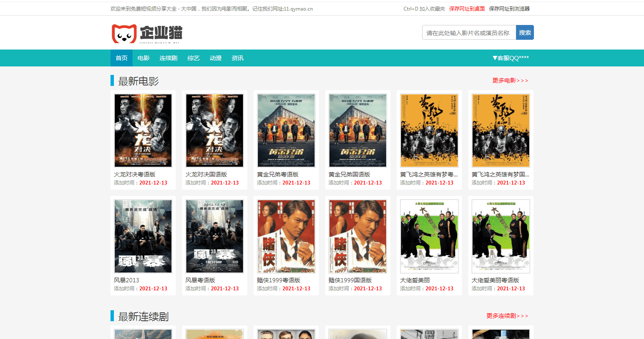The width and height of the screenshot is (644, 339).
Task: Open 赌侠1999粤语版 poster thumbnail
Action: coord(286,236)
